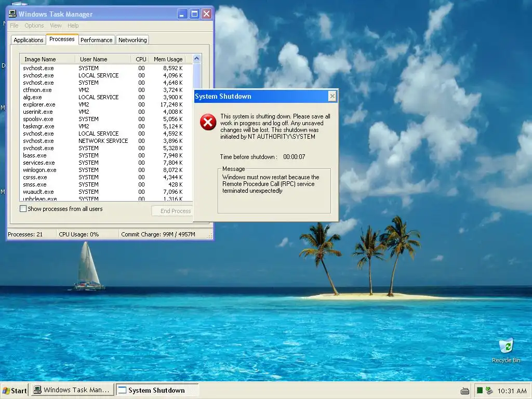Sort by User Name column header
The width and height of the screenshot is (532, 399).
coord(103,59)
